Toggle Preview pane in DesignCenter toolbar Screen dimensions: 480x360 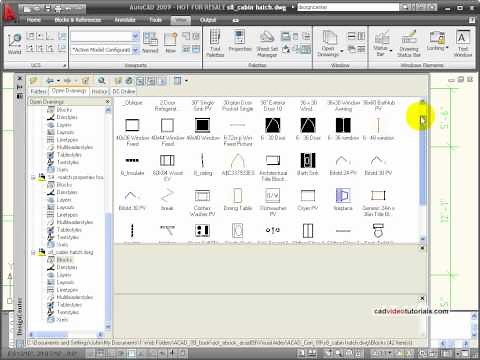coord(151,81)
